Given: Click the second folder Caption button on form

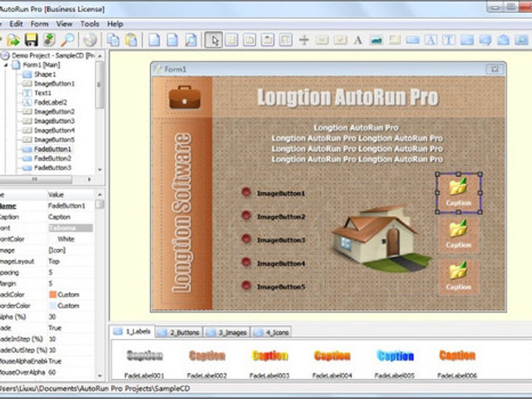Looking at the screenshot, I should pyautogui.click(x=459, y=235).
